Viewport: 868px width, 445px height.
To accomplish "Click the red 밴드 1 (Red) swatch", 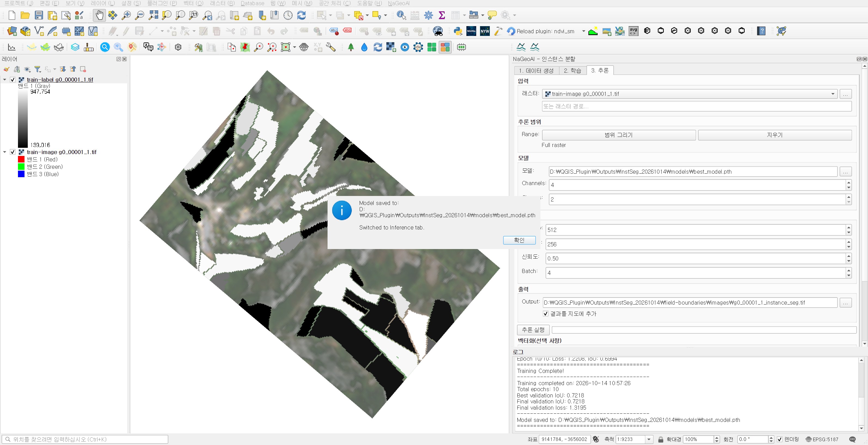I will [x=21, y=160].
